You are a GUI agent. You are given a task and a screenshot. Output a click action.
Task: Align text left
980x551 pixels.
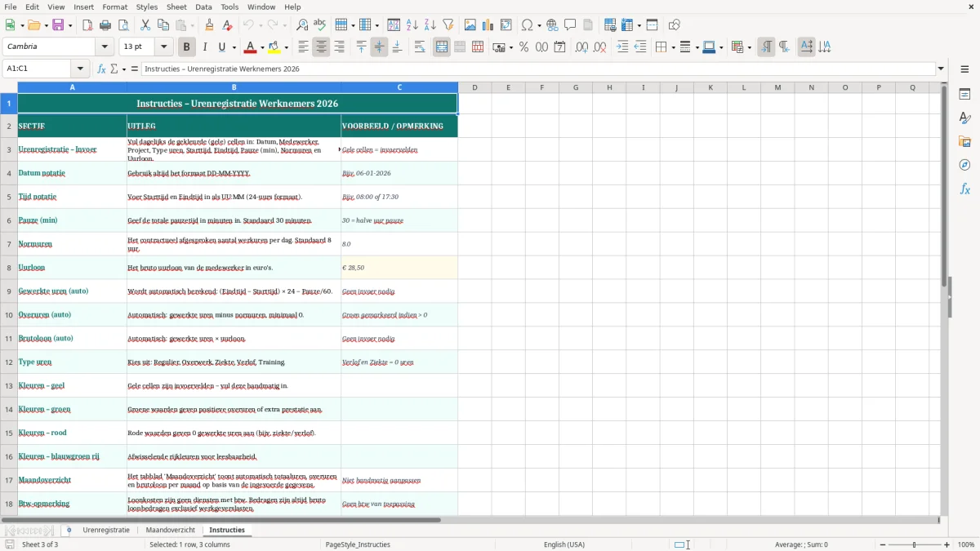pyautogui.click(x=303, y=47)
